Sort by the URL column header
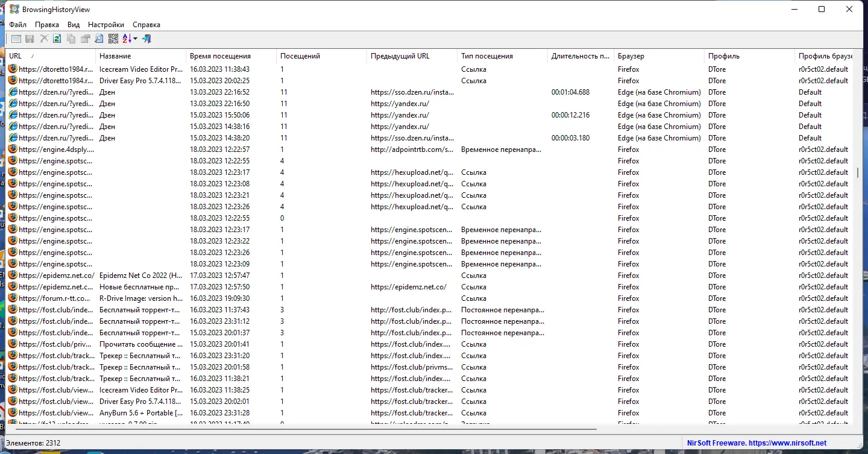 point(50,56)
